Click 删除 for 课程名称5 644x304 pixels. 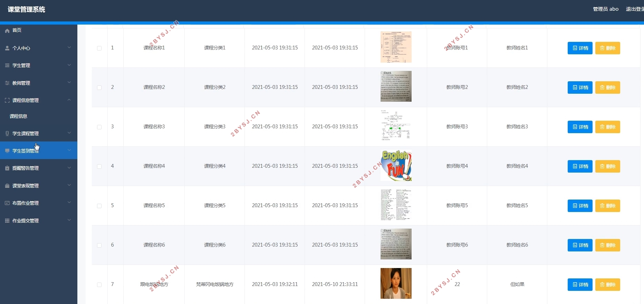click(x=608, y=206)
